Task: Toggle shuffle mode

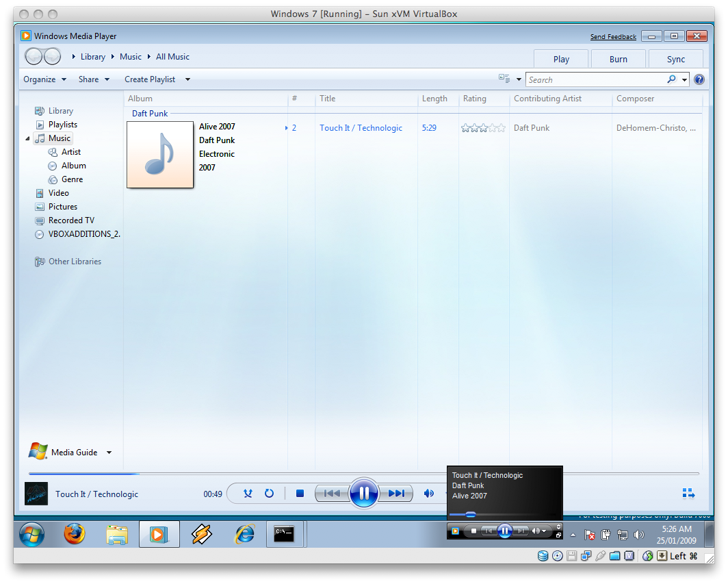Action: (x=248, y=493)
